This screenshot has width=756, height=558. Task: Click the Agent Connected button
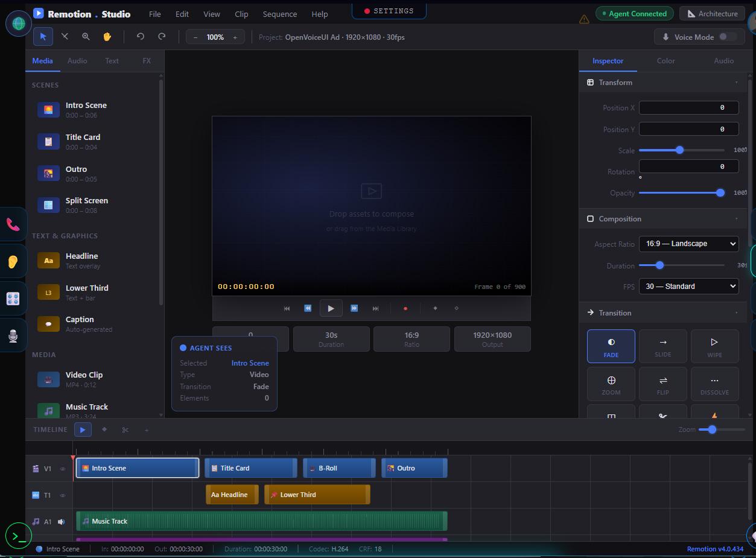pos(634,13)
